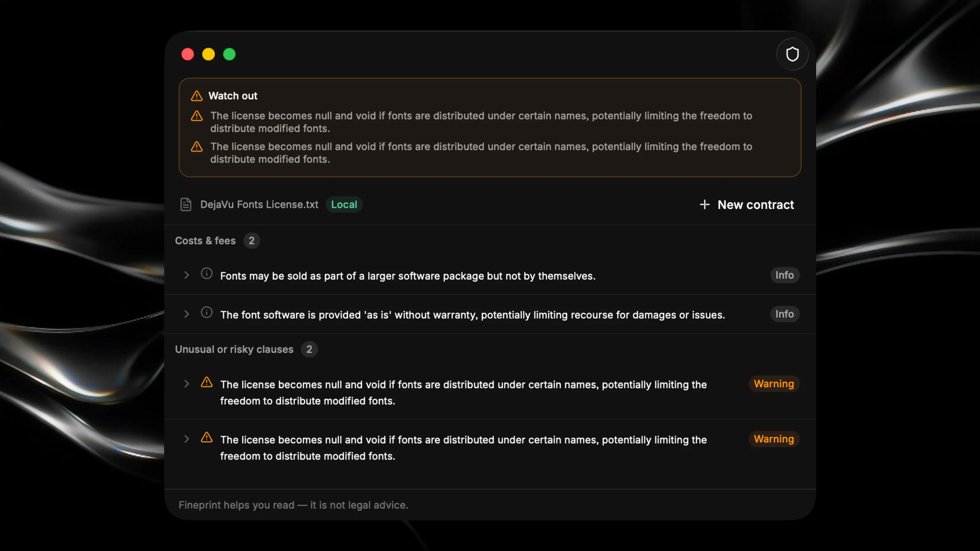Image resolution: width=980 pixels, height=551 pixels.
Task: Click warning triangle of first risky clause row
Action: pyautogui.click(x=207, y=382)
